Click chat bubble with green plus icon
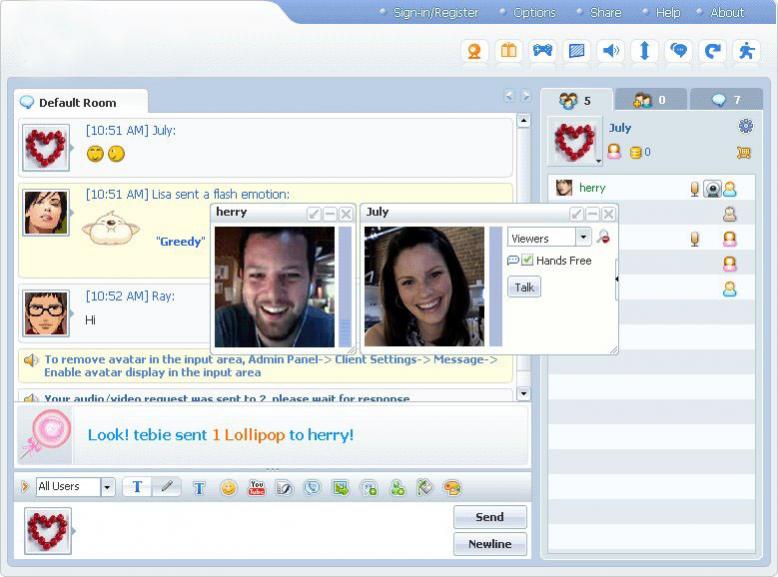Image resolution: width=778 pixels, height=577 pixels. (369, 488)
